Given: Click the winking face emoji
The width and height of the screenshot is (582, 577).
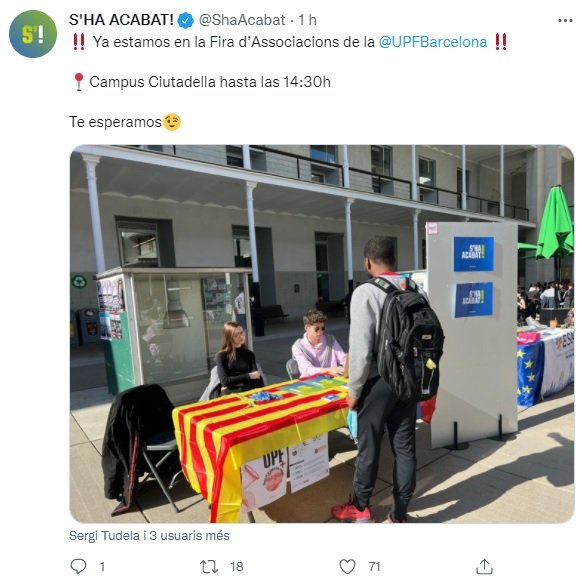Looking at the screenshot, I should [x=172, y=122].
